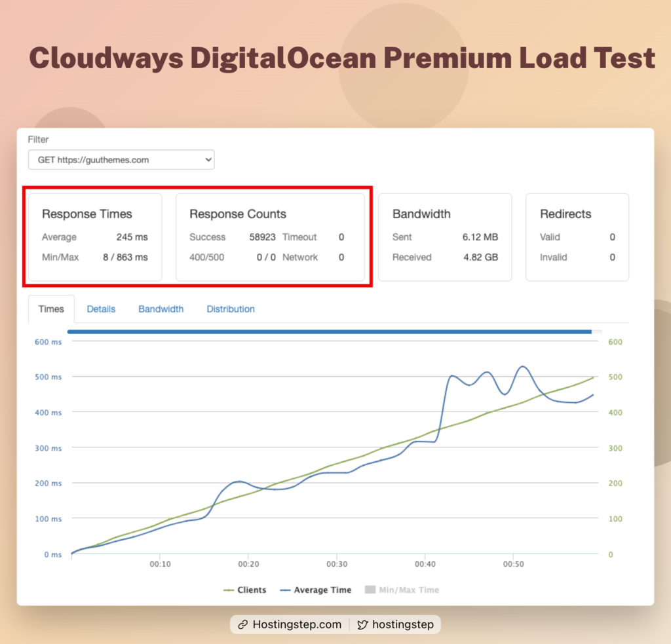The height and width of the screenshot is (644, 671).
Task: Click the Timeout label
Action: pos(299,237)
